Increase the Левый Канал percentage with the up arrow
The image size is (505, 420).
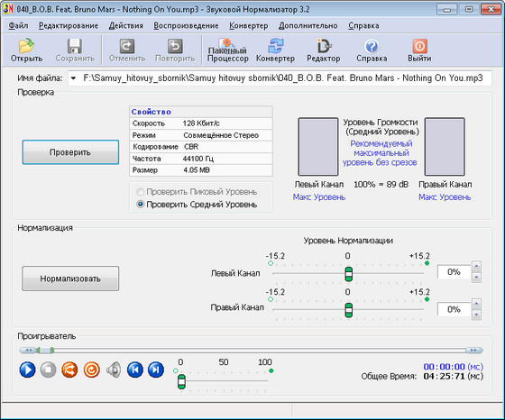coord(476,266)
